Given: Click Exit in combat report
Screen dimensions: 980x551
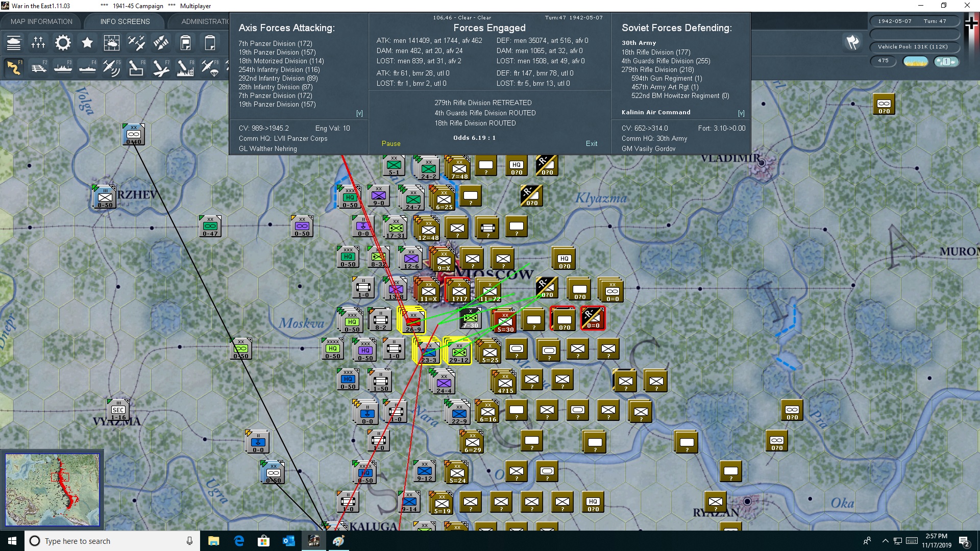Looking at the screenshot, I should [592, 144].
